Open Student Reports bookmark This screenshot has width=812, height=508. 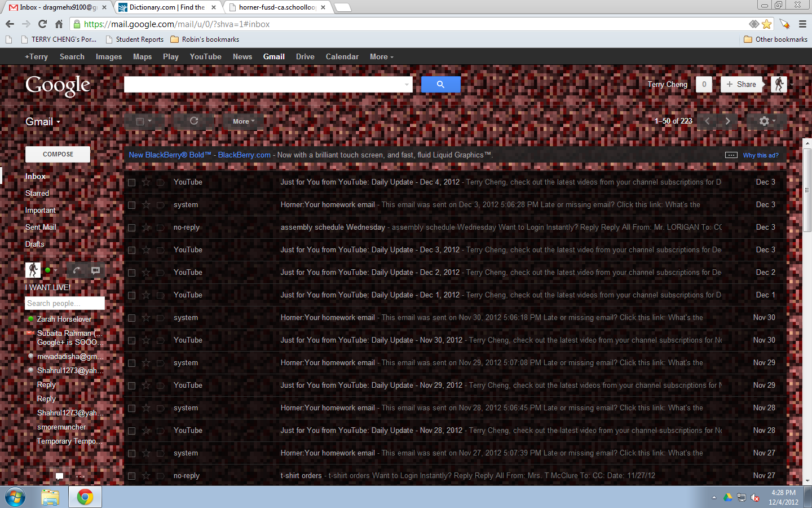click(134, 40)
